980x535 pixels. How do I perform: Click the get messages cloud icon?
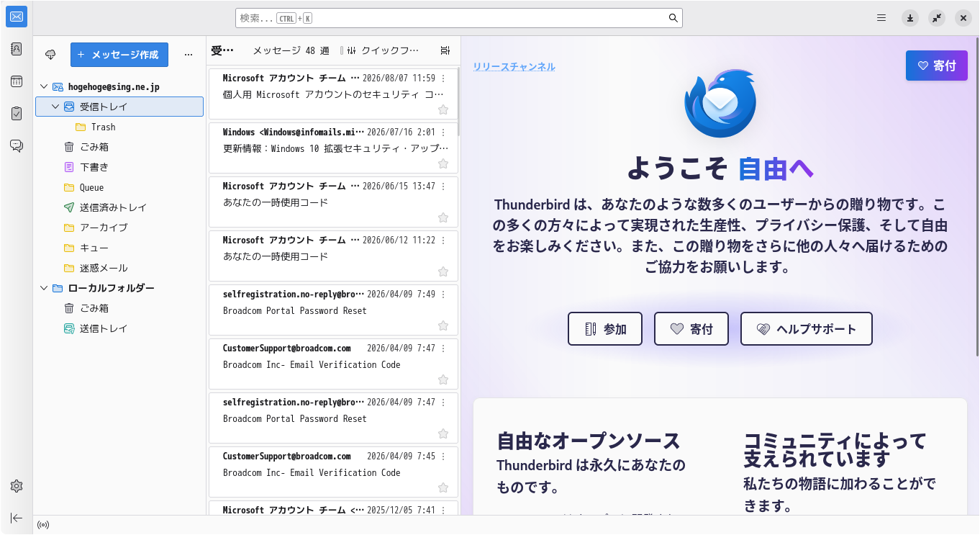pos(50,55)
